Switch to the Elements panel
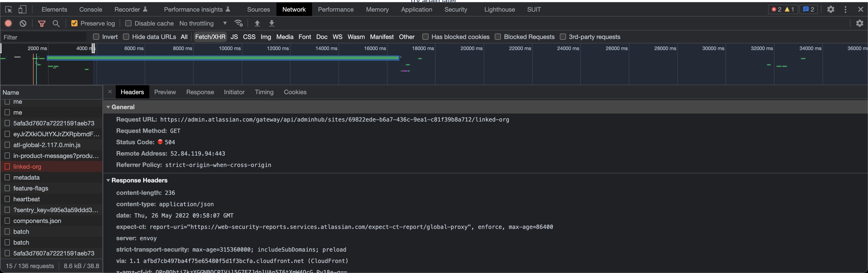 click(x=54, y=10)
